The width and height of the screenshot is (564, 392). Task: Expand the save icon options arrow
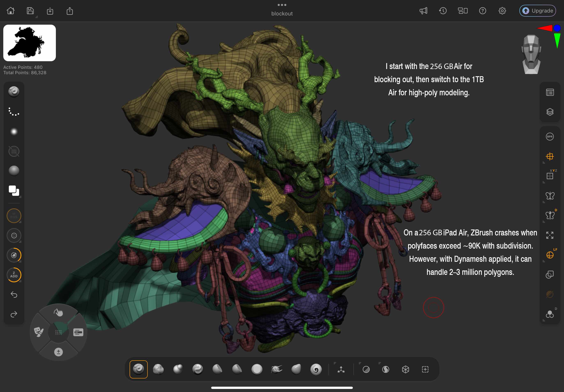click(x=37, y=17)
